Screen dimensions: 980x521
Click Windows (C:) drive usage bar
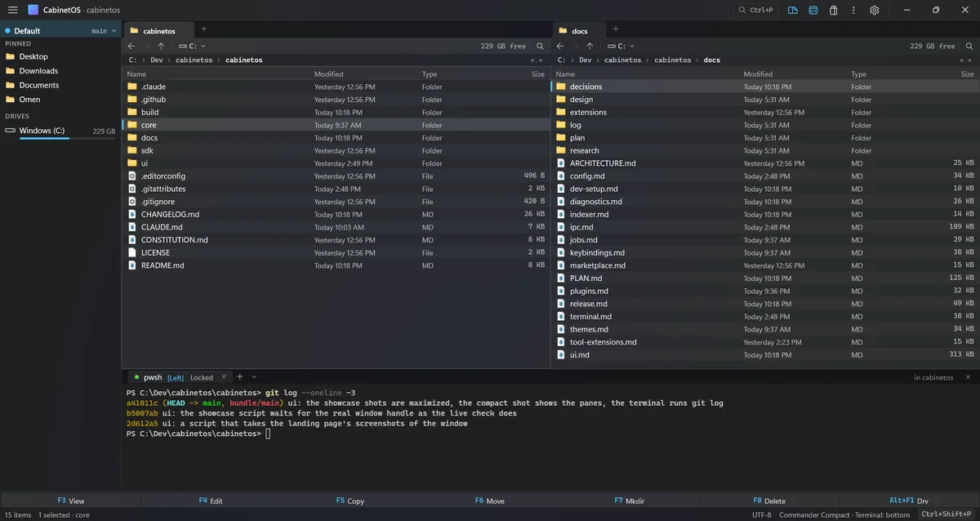[67, 139]
